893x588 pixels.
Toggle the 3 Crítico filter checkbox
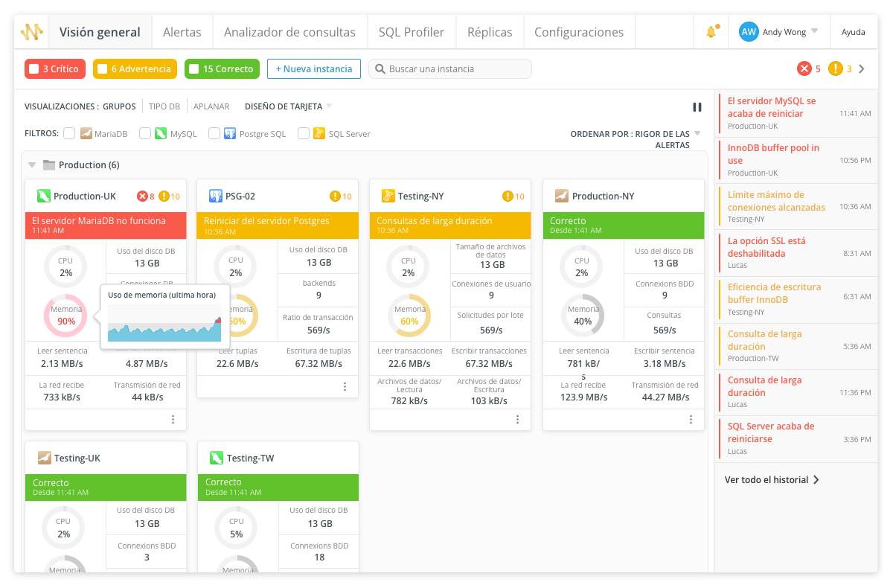coord(33,69)
